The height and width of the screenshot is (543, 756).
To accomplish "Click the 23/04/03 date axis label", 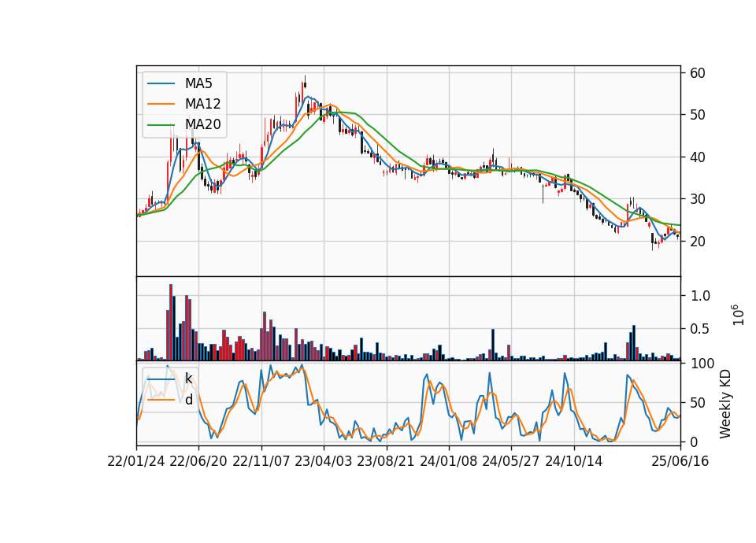I will click(x=324, y=462).
